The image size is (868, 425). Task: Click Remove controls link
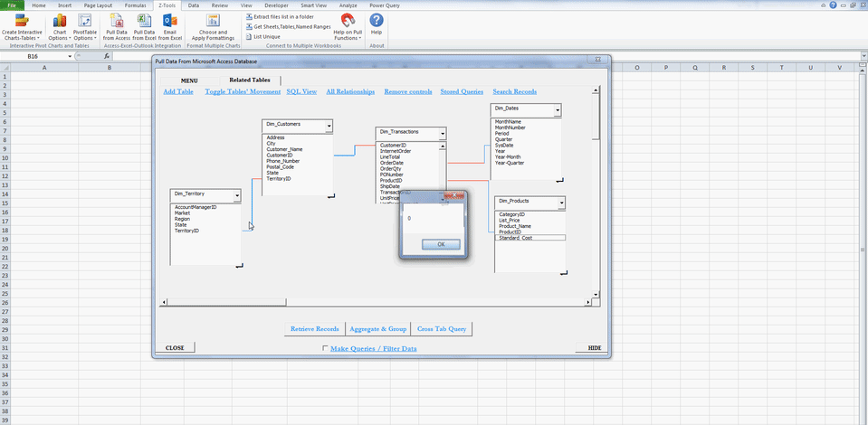pos(408,91)
